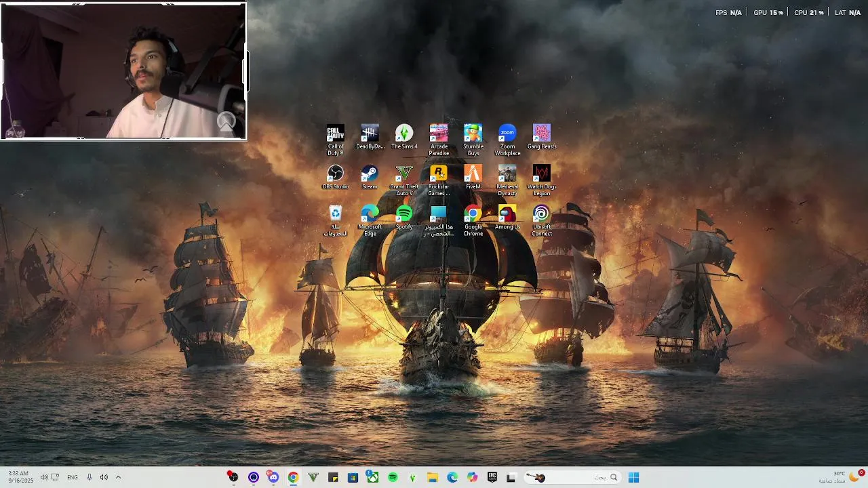Select the Watch Dogs Legion desktop shortcut

click(x=542, y=180)
